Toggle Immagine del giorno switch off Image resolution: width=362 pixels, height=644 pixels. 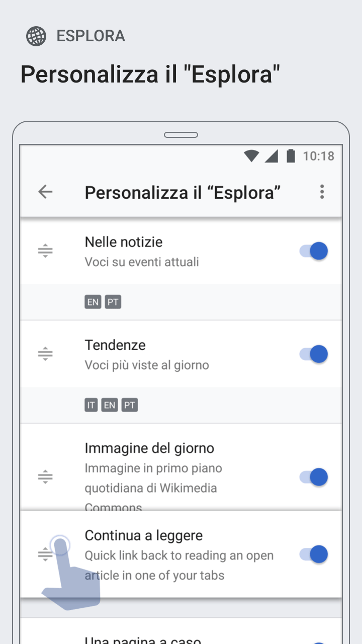tap(314, 477)
